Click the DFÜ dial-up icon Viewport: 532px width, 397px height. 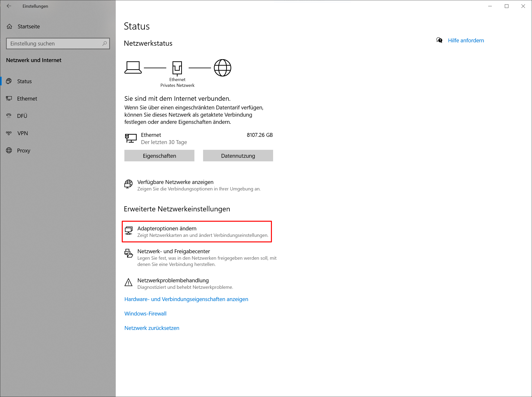(9, 116)
